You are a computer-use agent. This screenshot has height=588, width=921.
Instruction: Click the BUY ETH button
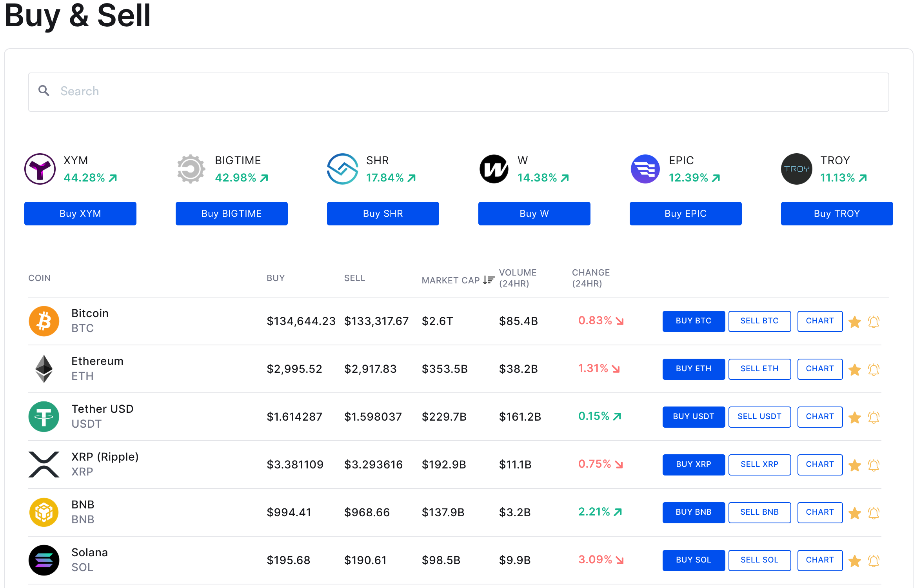(694, 369)
